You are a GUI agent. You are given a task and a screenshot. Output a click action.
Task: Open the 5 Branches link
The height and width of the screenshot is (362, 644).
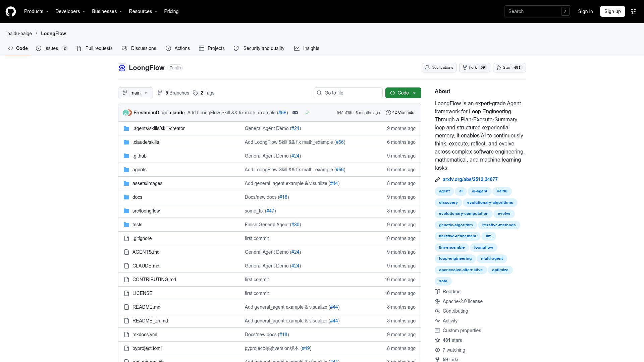coord(173,93)
